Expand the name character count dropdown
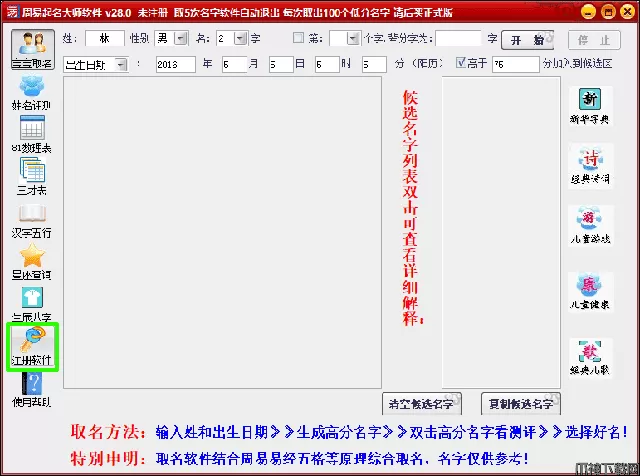Image resolution: width=640 pixels, height=476 pixels. click(241, 39)
